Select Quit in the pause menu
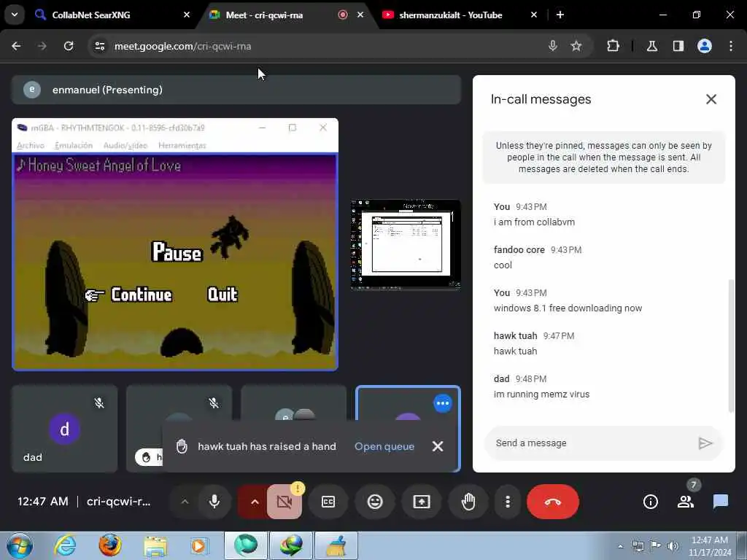747x560 pixels. pyautogui.click(x=222, y=295)
